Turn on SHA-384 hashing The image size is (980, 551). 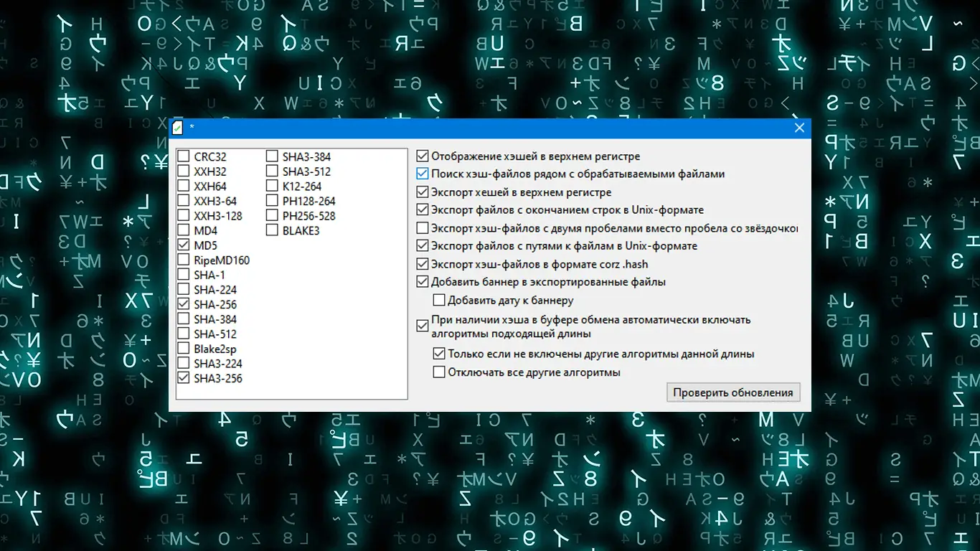184,319
